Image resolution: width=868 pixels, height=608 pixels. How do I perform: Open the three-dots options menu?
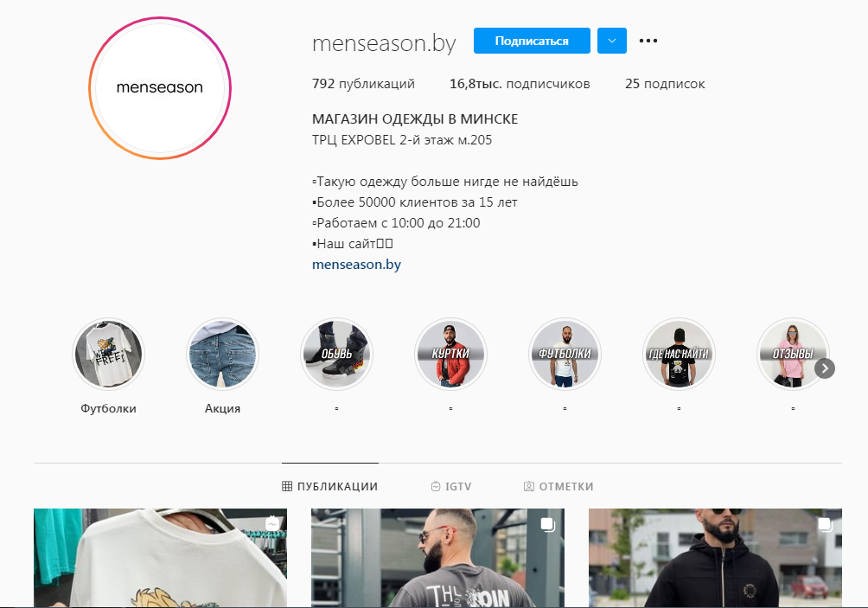[x=648, y=41]
